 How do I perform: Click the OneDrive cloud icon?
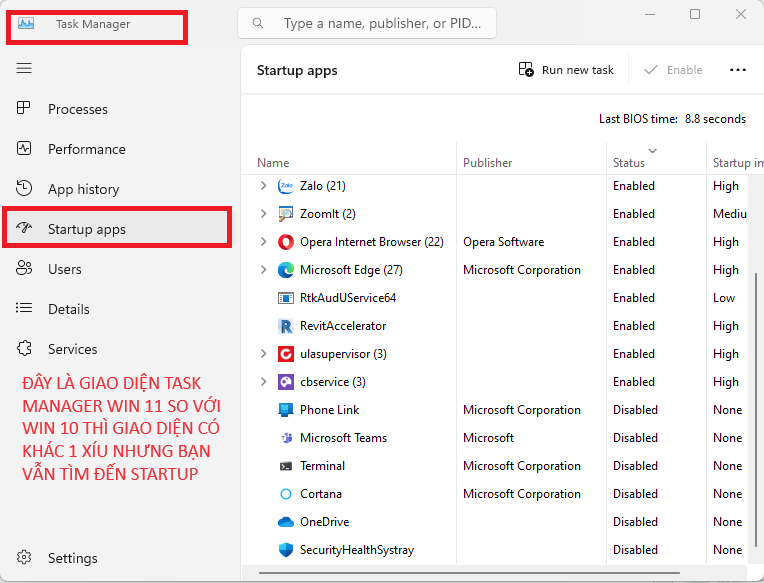click(x=285, y=522)
